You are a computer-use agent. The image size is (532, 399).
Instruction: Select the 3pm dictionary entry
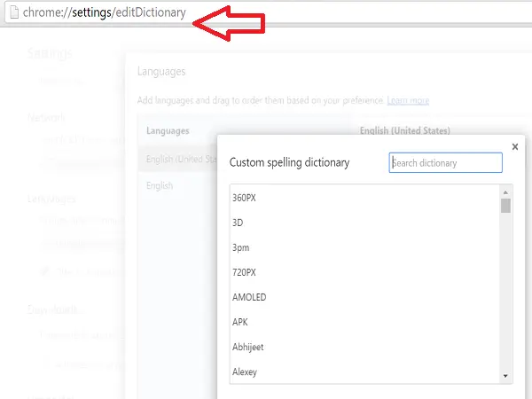pos(364,247)
